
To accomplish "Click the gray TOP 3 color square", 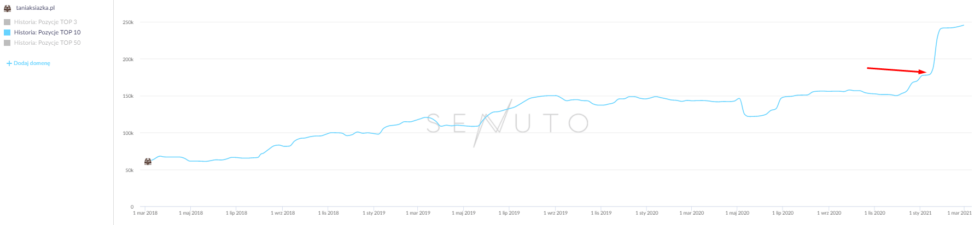I will click(x=7, y=22).
